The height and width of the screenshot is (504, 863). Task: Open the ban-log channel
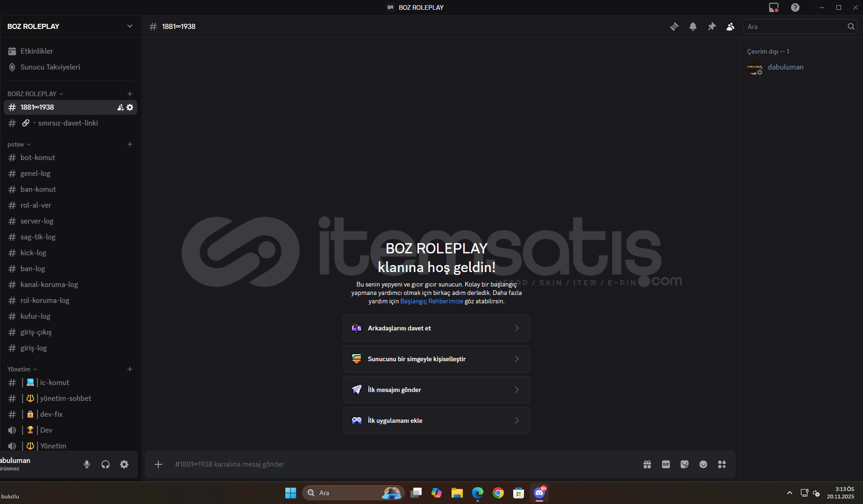70,269
